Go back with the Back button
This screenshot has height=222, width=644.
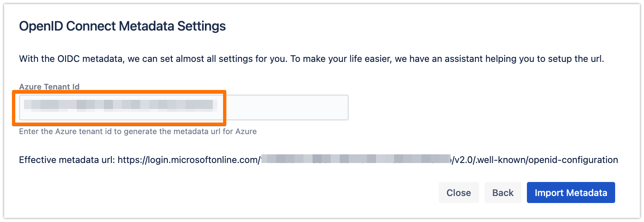[503, 193]
